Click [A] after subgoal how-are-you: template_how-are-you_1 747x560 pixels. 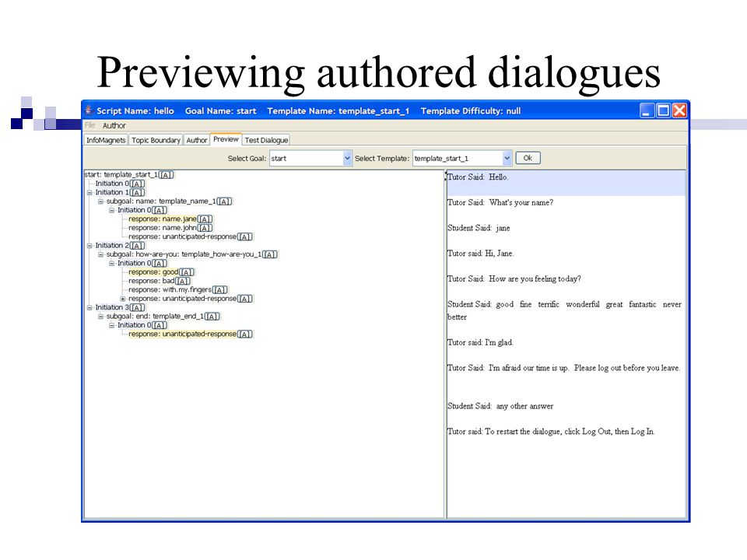tap(270, 254)
